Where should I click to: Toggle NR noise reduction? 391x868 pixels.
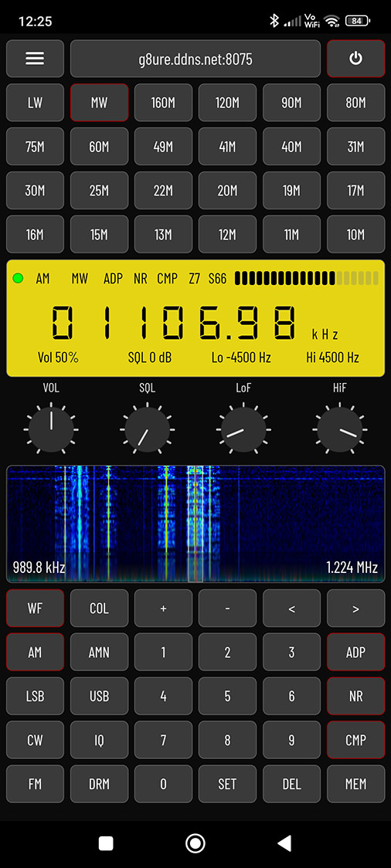click(x=355, y=696)
